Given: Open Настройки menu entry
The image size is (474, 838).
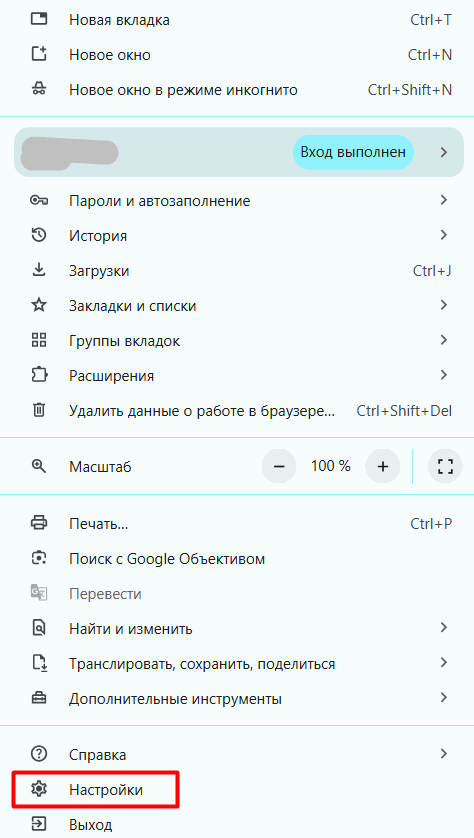Looking at the screenshot, I should 237,790.
